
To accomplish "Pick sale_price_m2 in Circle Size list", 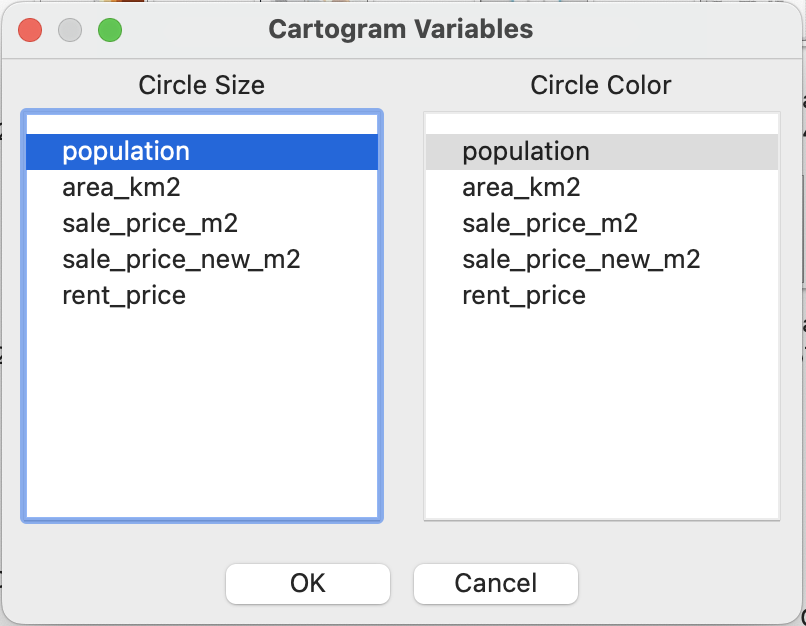I will coord(202,224).
